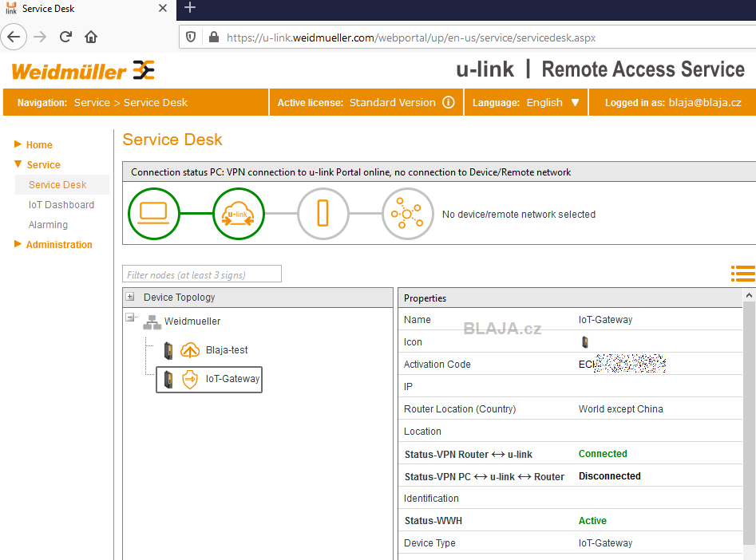Image resolution: width=756 pixels, height=560 pixels.
Task: Click the u-link cloud portal status icon
Action: (x=239, y=214)
